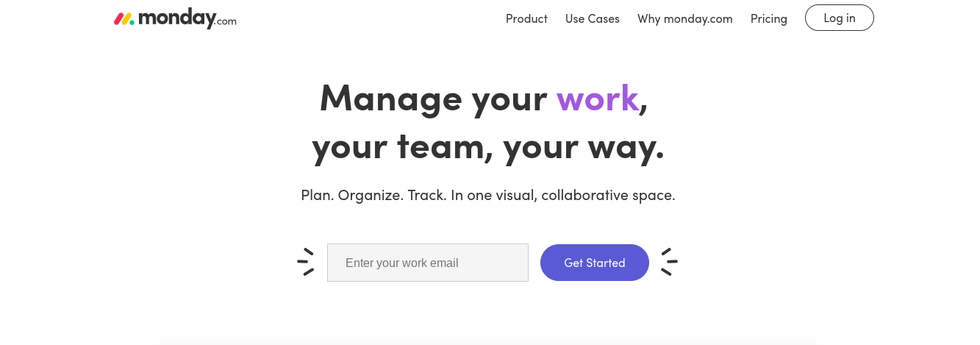
Task: Open the Product menu
Action: (x=526, y=18)
